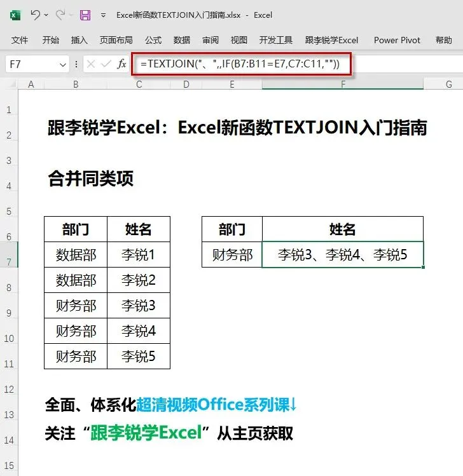
Task: Select the right table's wide 姓名 header
Action: 343,229
